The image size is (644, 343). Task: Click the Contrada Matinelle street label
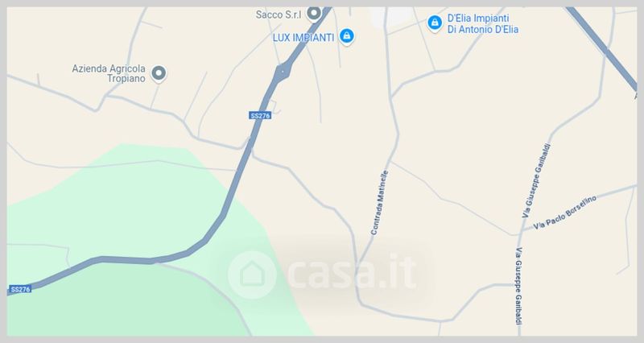[379, 203]
